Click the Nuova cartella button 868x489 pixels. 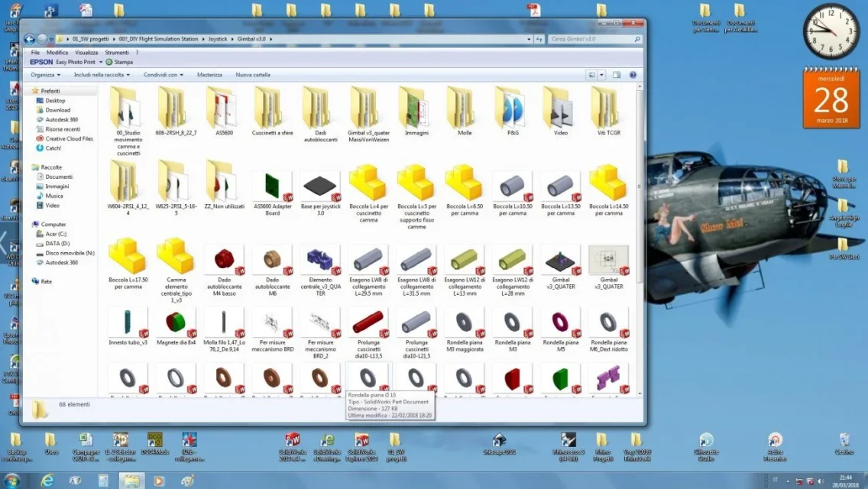(x=253, y=75)
